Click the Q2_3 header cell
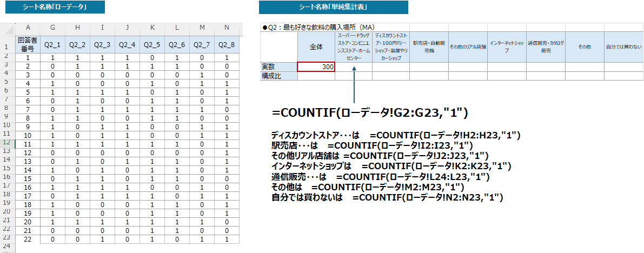The height and width of the screenshot is (253, 644). tap(103, 44)
